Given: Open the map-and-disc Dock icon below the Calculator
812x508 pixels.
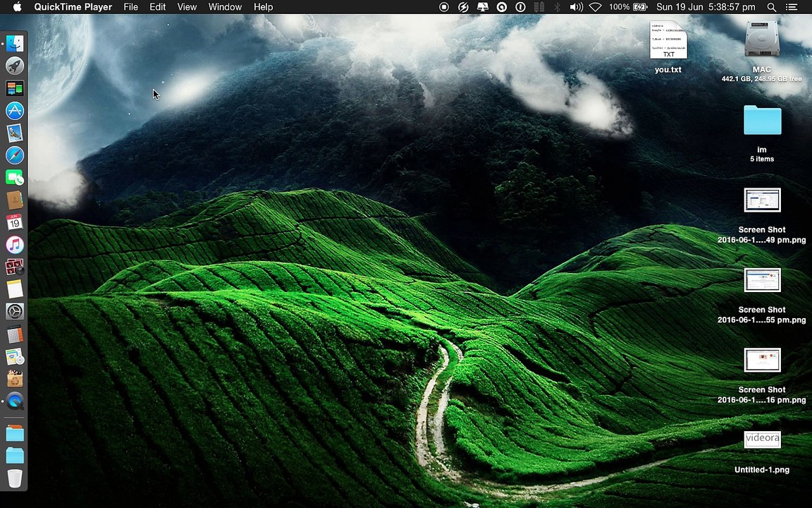Looking at the screenshot, I should pos(15,356).
